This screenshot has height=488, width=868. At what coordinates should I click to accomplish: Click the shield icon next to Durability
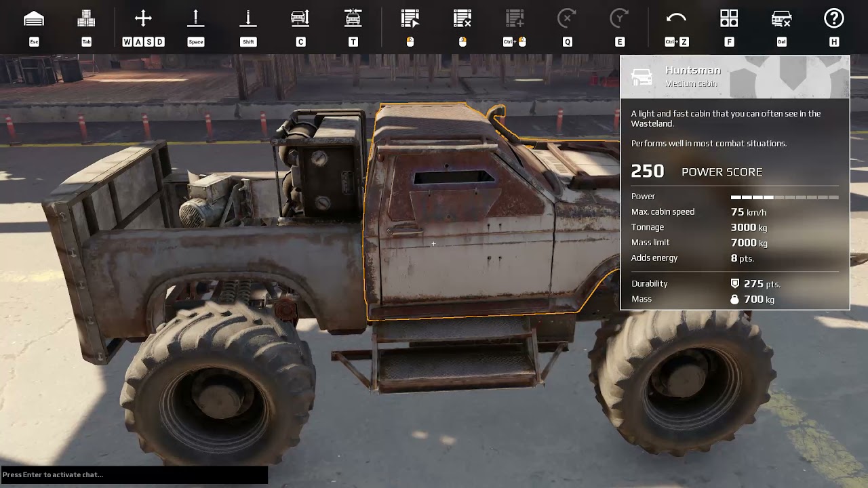tap(734, 284)
